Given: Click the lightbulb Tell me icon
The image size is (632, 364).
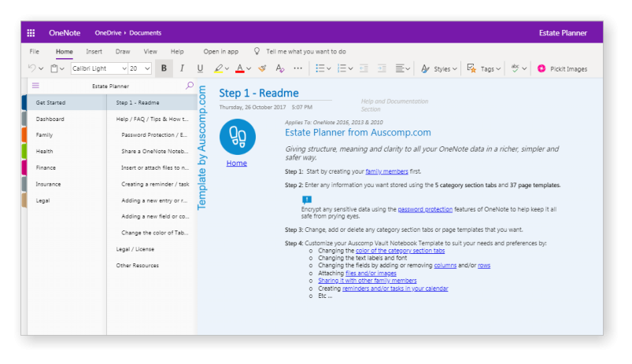Looking at the screenshot, I should 257,51.
